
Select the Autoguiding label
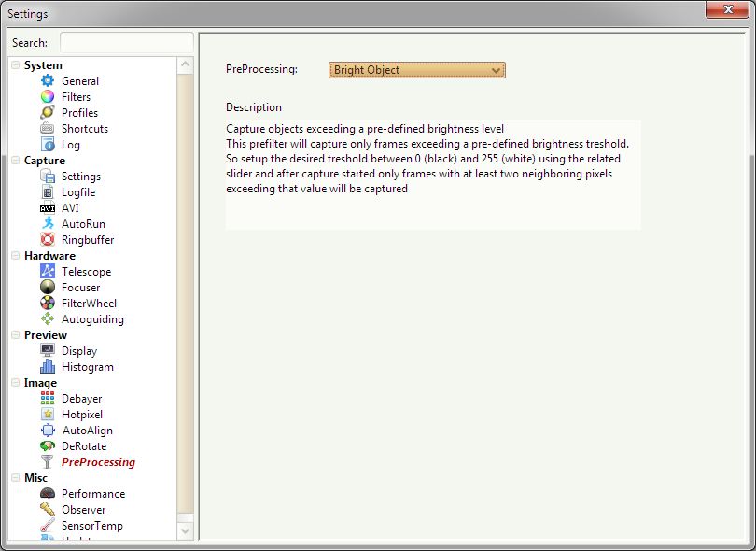[92, 319]
